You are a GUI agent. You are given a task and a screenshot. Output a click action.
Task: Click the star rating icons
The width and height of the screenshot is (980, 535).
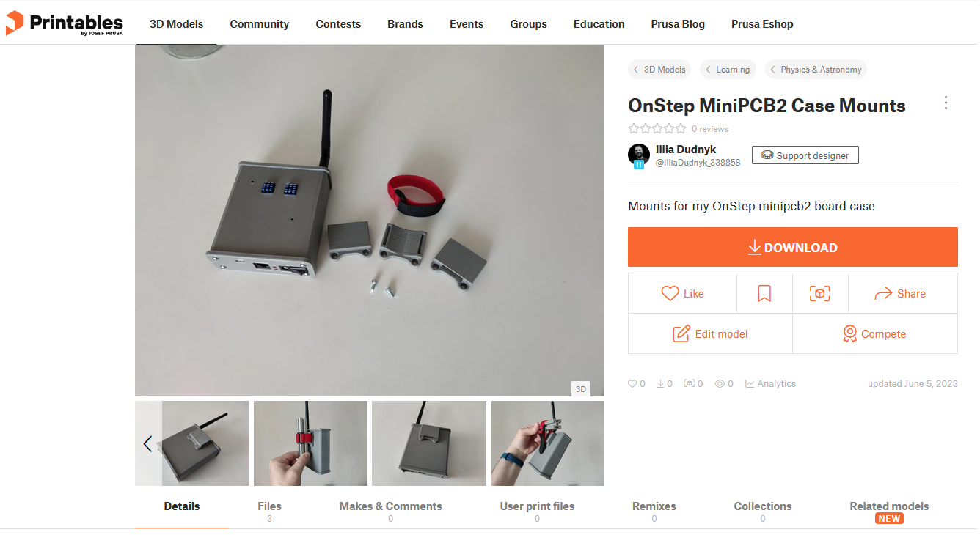click(657, 129)
